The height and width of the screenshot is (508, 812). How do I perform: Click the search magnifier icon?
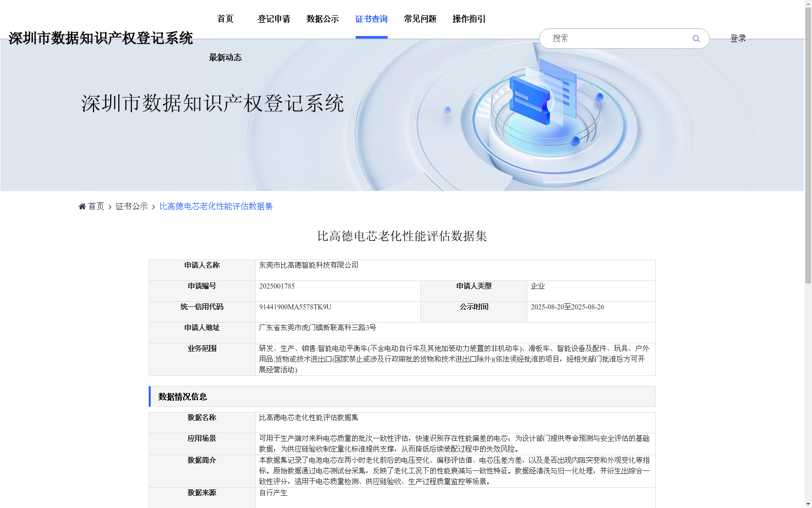tap(696, 39)
